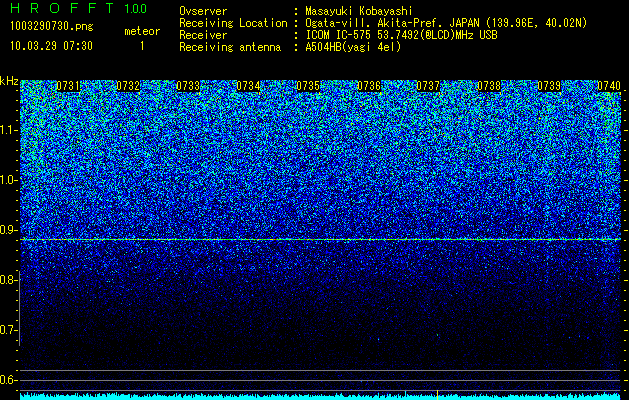Select the 0733 time marker label
This screenshot has height=400, width=629.
pyautogui.click(x=188, y=86)
